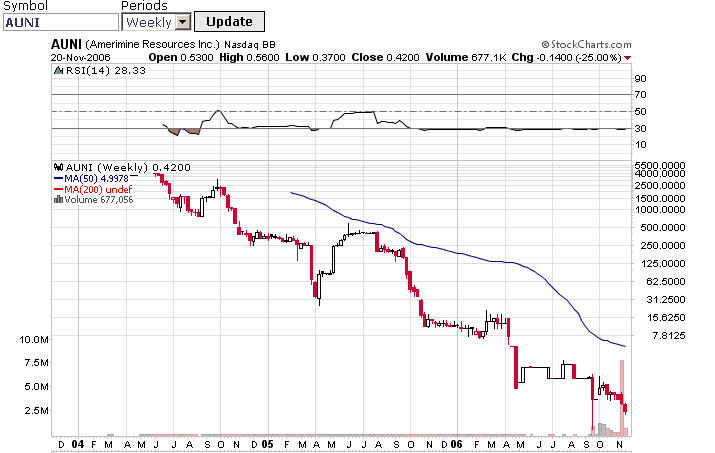Image resolution: width=715 pixels, height=453 pixels.
Task: Click the 'RSI(14) 28.33' label
Action: 106,70
